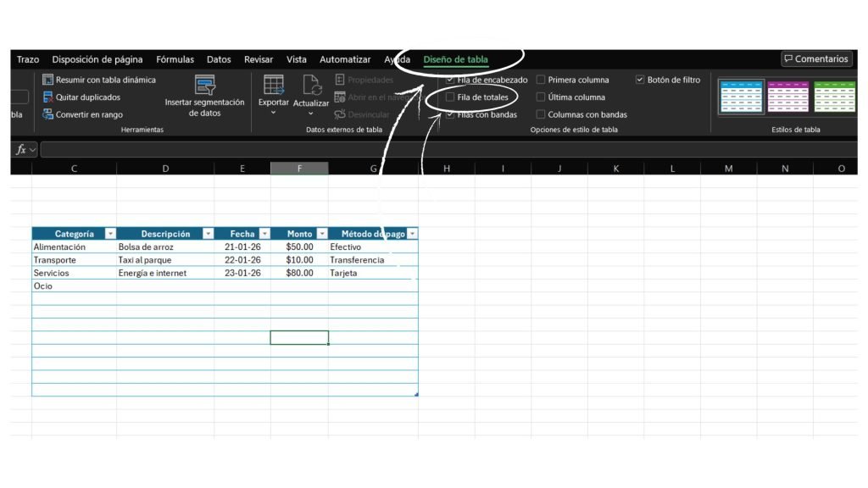Open the Disposición de página tab

(x=97, y=59)
